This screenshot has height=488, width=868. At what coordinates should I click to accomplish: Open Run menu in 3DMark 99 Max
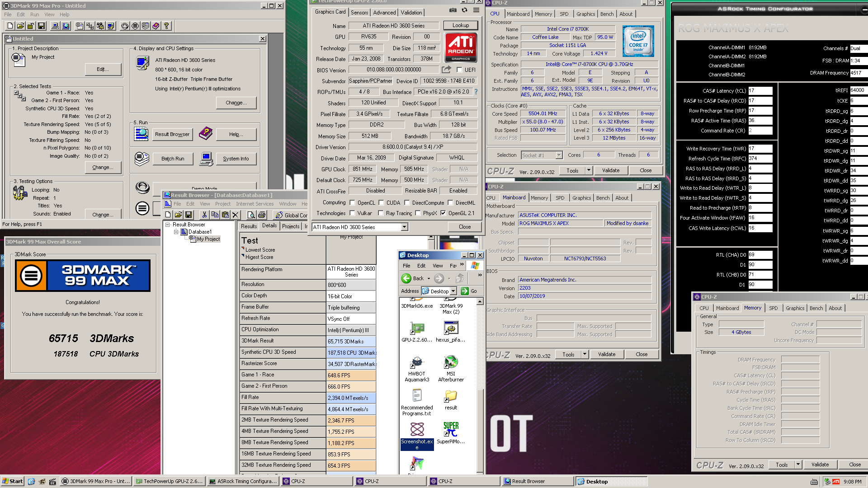pos(35,14)
